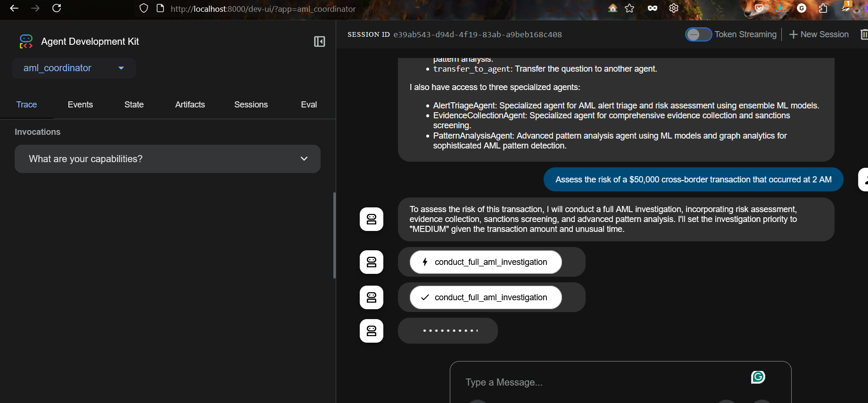Click the AlertTriageAgent bullet line

click(626, 106)
